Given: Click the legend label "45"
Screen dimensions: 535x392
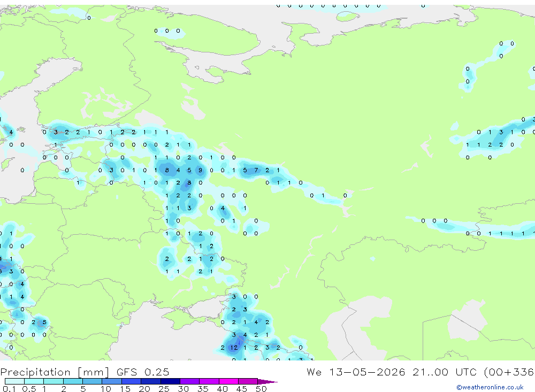Looking at the screenshot, I should tap(242, 389).
